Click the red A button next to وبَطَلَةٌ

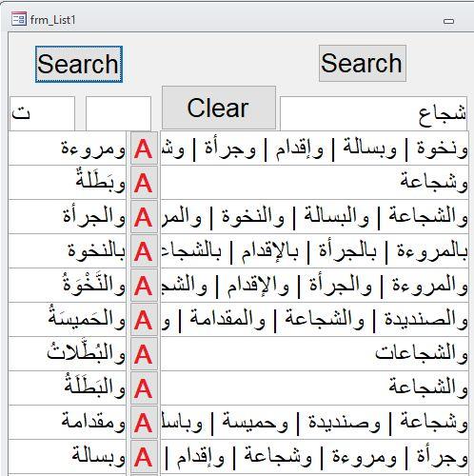pos(144,183)
